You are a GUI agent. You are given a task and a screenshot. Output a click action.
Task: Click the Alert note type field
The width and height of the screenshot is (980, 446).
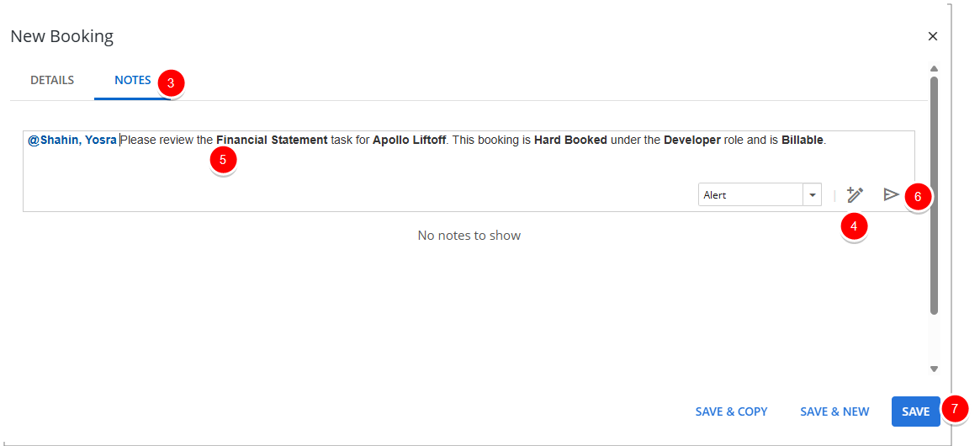pos(750,195)
